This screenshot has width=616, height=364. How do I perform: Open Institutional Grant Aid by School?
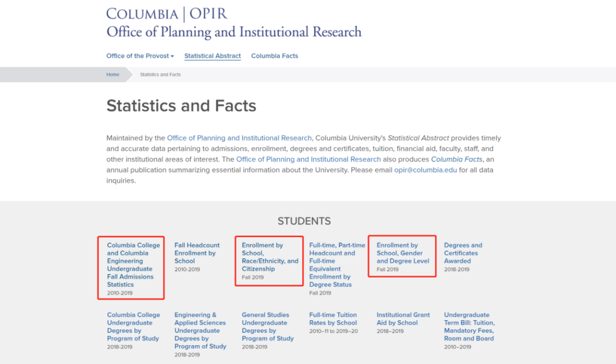tap(403, 318)
